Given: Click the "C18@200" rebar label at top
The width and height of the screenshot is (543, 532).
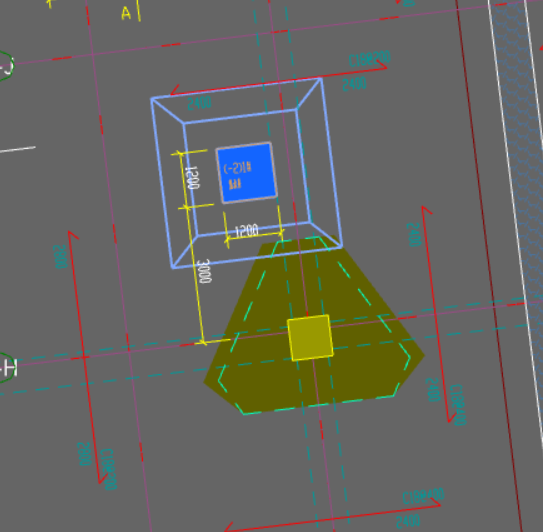Looking at the screenshot, I should coord(370,59).
